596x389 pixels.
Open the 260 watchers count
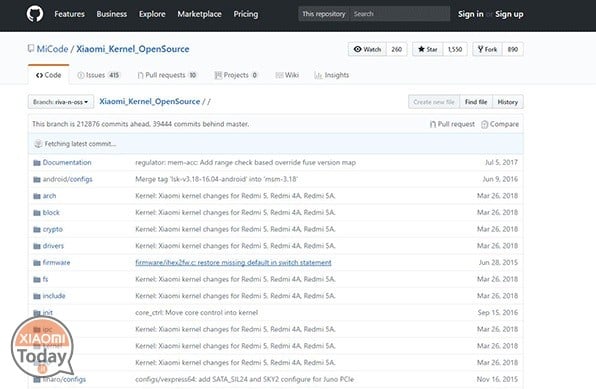click(397, 49)
